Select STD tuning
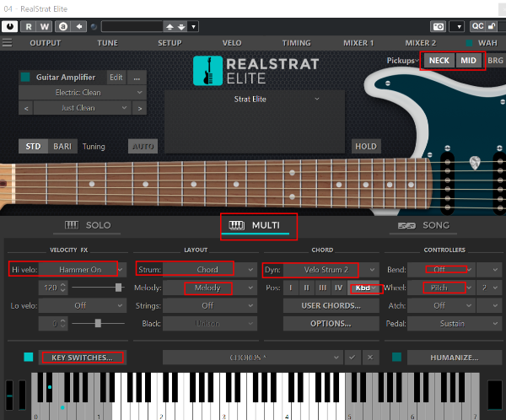 click(33, 147)
